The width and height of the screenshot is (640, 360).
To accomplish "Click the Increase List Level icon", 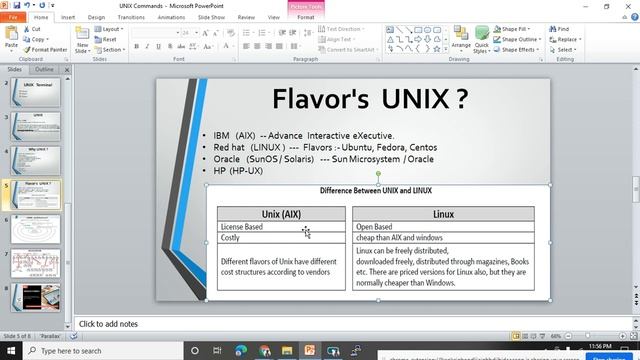I will point(293,33).
